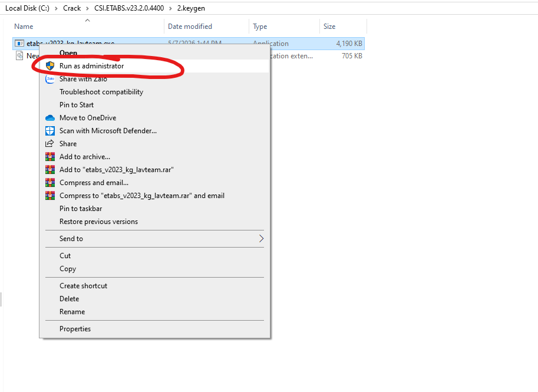Sort by the Type column header
The width and height of the screenshot is (538, 392).
(x=260, y=27)
